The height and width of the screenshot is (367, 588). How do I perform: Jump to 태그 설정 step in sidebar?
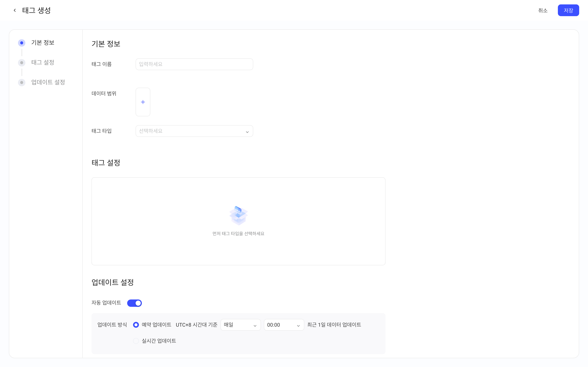(x=43, y=63)
